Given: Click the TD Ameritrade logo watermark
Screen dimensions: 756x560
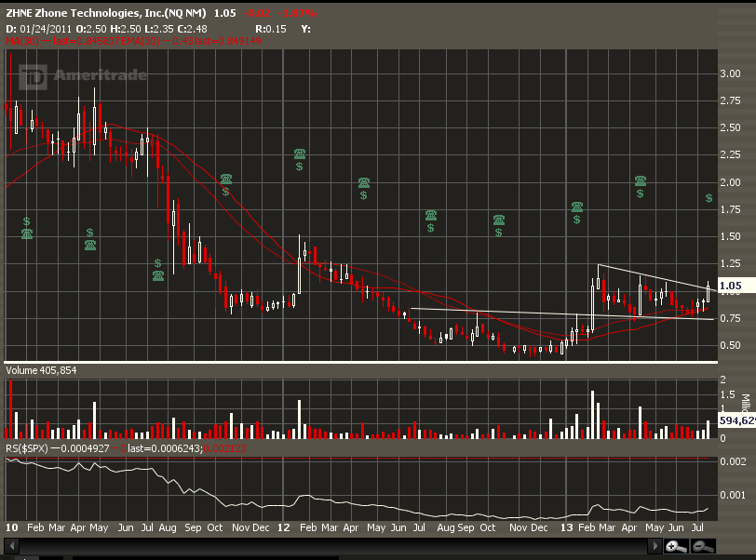Looking at the screenshot, I should 86,76.
